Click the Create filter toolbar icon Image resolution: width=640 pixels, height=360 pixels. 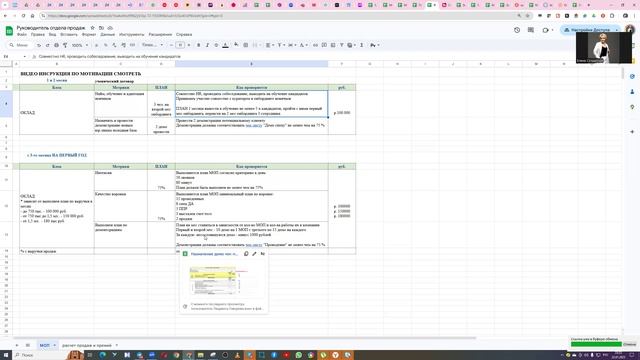342,45
